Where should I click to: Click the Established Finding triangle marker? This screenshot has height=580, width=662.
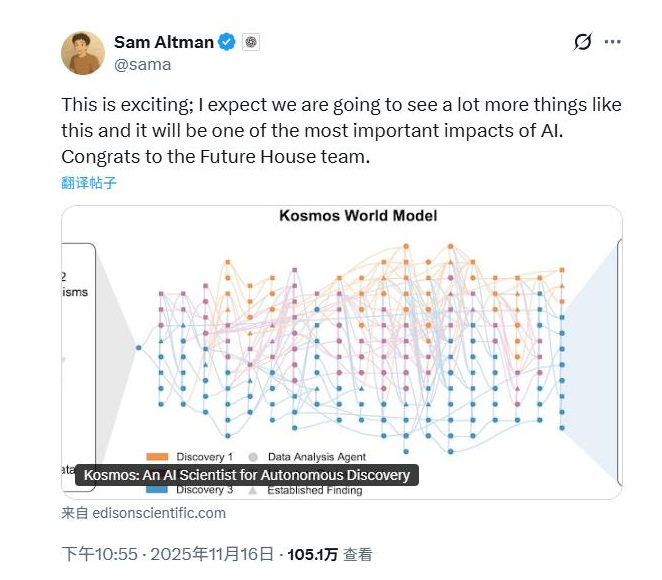253,491
